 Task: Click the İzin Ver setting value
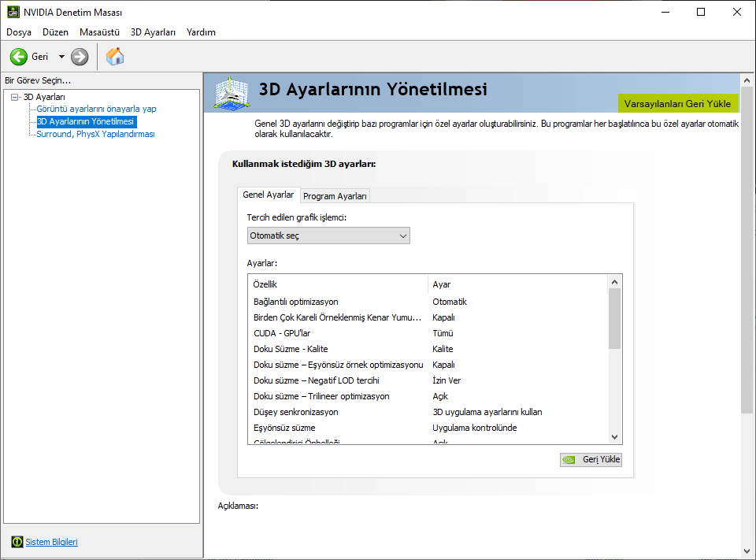tap(447, 380)
